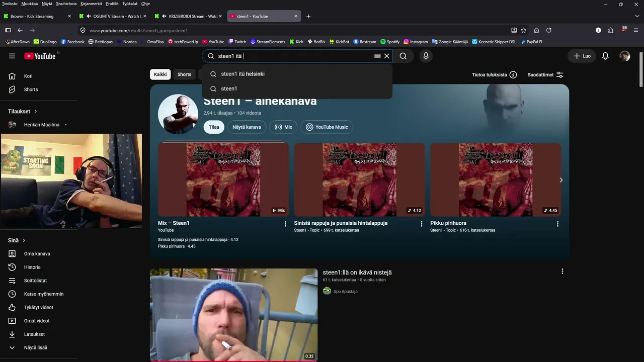
Task: Open more options for Pikku pirihuora card
Action: tap(557, 224)
